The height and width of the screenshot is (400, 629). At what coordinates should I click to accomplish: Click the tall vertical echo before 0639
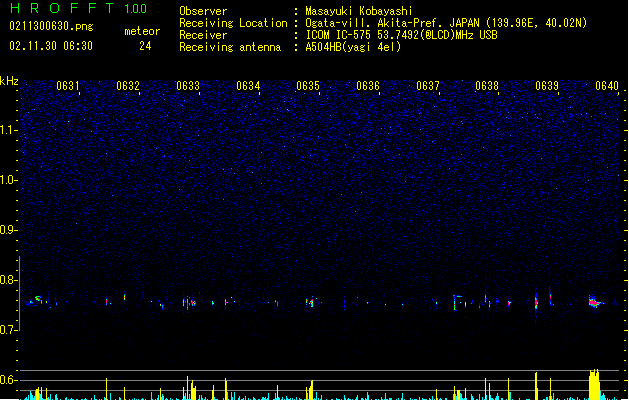(x=536, y=301)
